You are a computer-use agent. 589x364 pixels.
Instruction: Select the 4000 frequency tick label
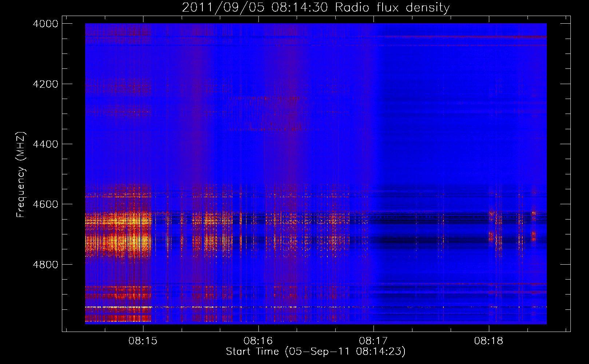[45, 24]
